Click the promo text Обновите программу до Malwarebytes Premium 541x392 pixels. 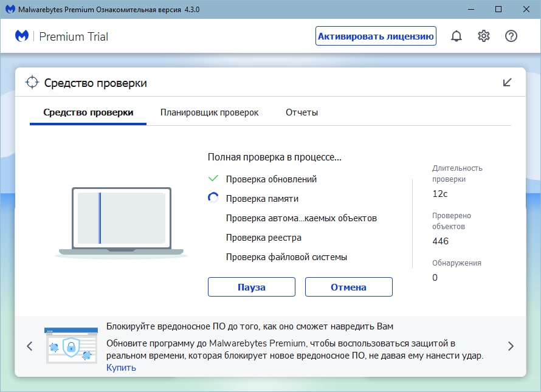295,349
